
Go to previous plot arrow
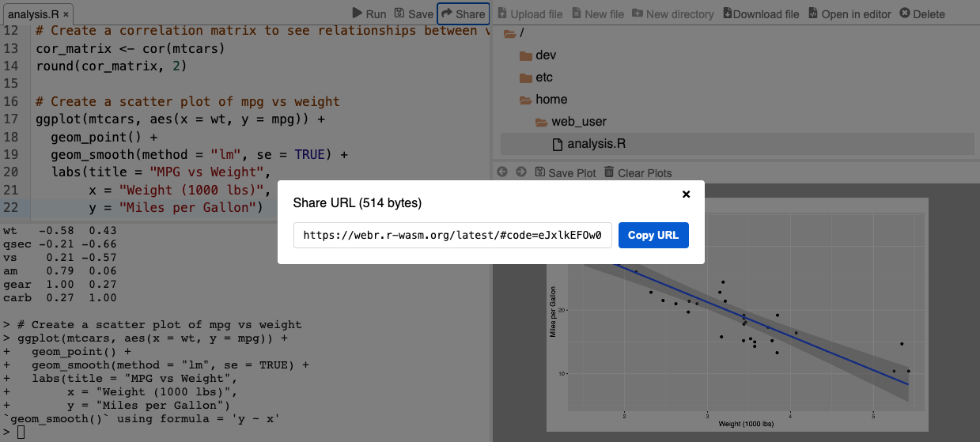[501, 172]
